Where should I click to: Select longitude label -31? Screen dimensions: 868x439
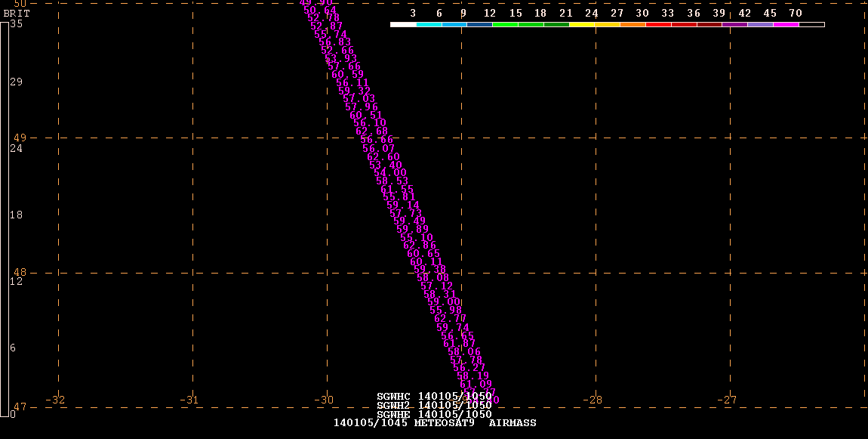tap(189, 400)
